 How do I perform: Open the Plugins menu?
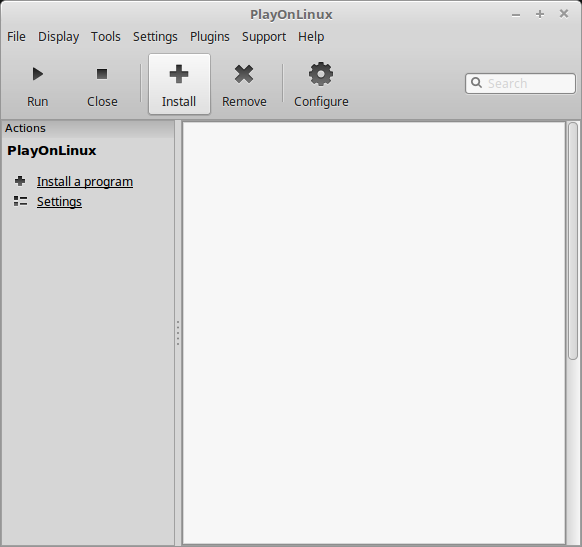point(210,37)
